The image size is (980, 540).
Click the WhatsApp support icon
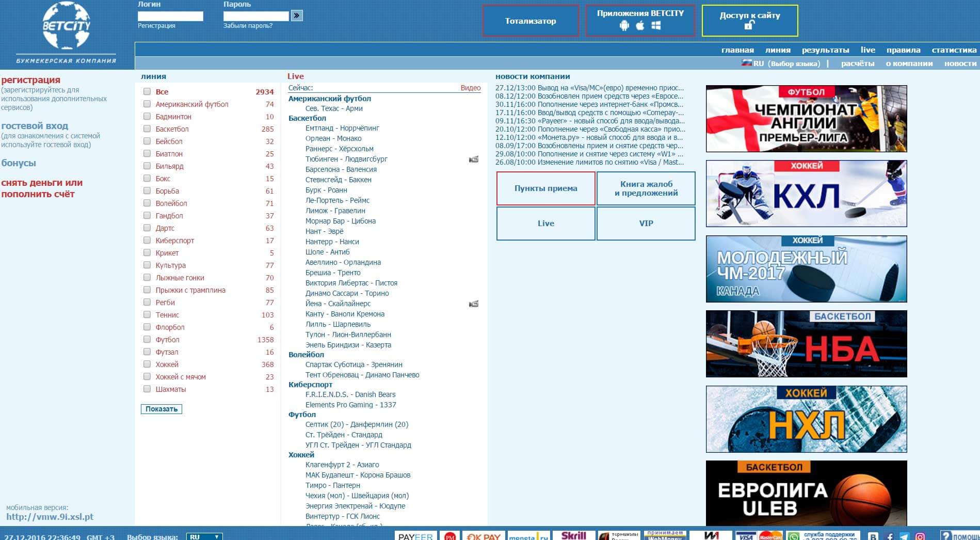point(794,536)
